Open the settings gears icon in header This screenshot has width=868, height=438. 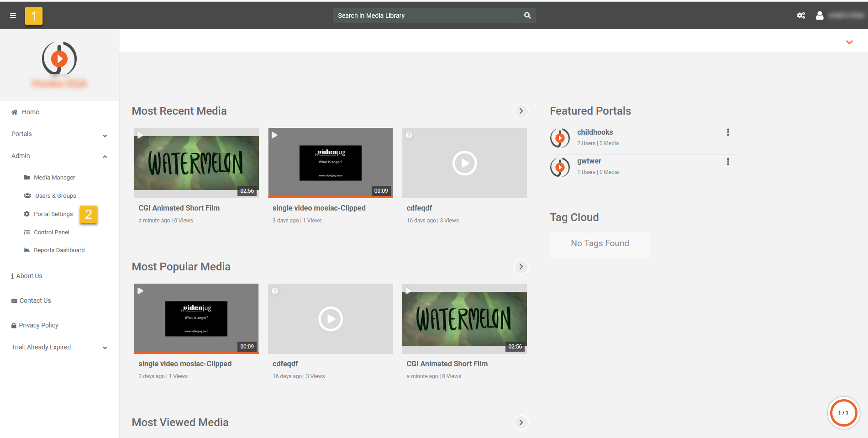[x=801, y=16]
